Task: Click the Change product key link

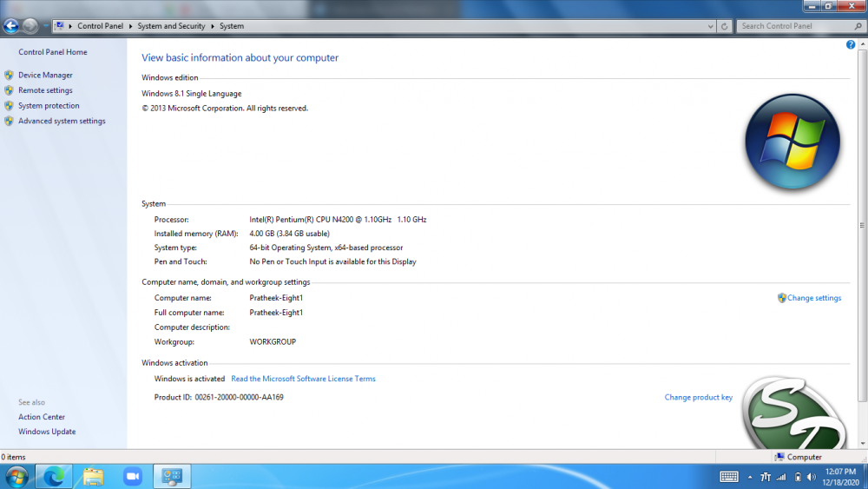Action: pos(698,398)
